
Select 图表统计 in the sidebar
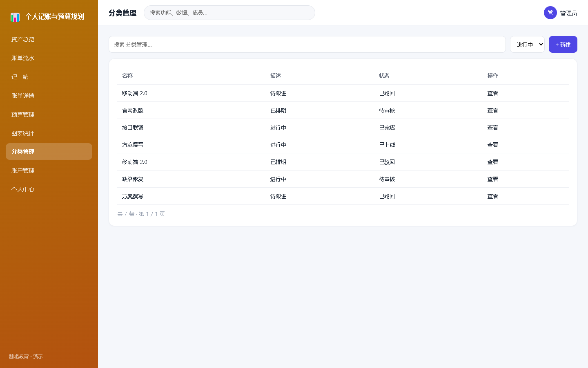pyautogui.click(x=49, y=133)
